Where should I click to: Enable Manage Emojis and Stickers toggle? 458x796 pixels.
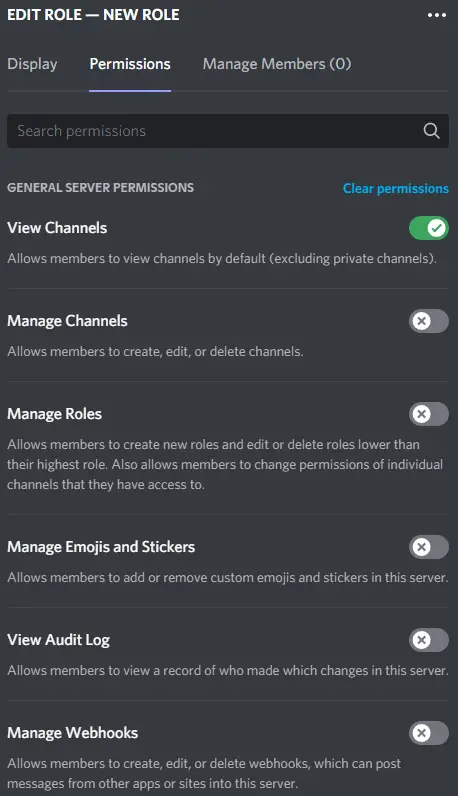(429, 547)
